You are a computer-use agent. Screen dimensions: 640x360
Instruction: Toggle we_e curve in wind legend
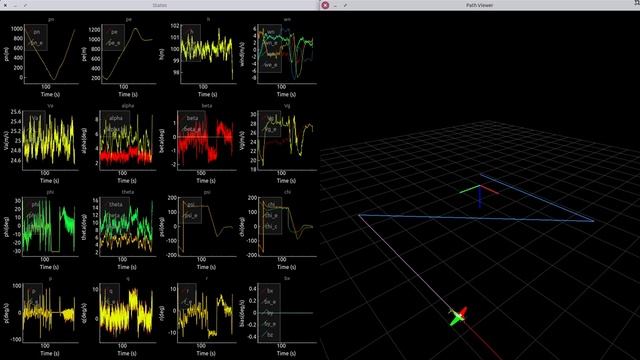[270, 64]
